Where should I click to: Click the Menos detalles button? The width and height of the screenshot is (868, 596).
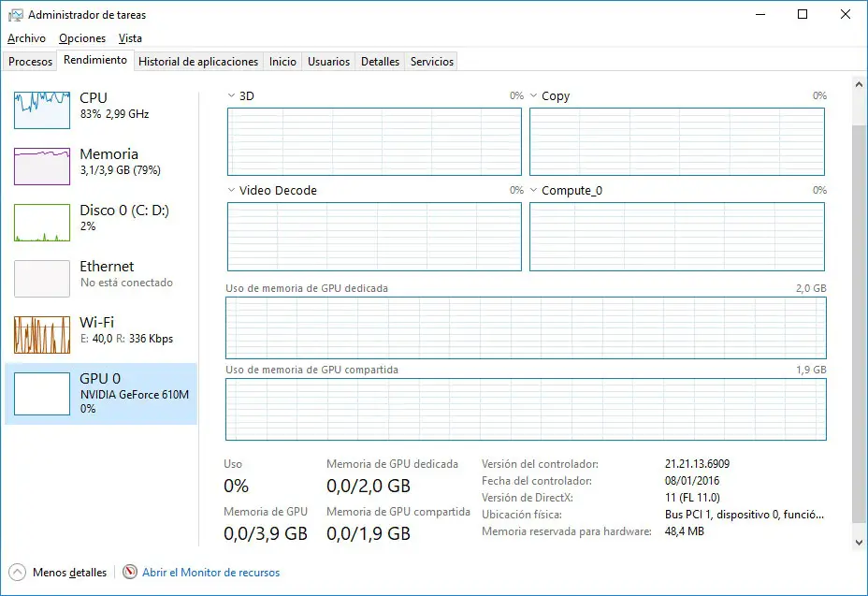tap(69, 573)
